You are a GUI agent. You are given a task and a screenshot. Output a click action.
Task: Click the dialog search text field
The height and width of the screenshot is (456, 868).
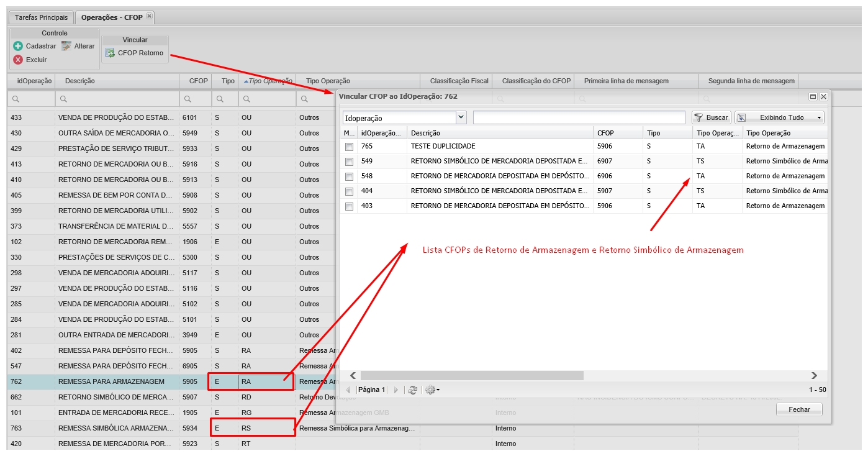[x=579, y=117]
